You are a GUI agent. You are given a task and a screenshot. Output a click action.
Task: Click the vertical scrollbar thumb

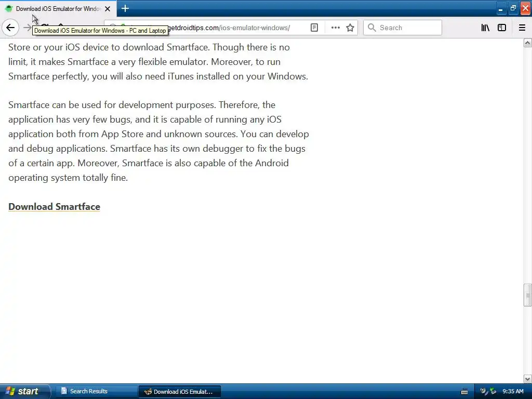click(x=528, y=295)
